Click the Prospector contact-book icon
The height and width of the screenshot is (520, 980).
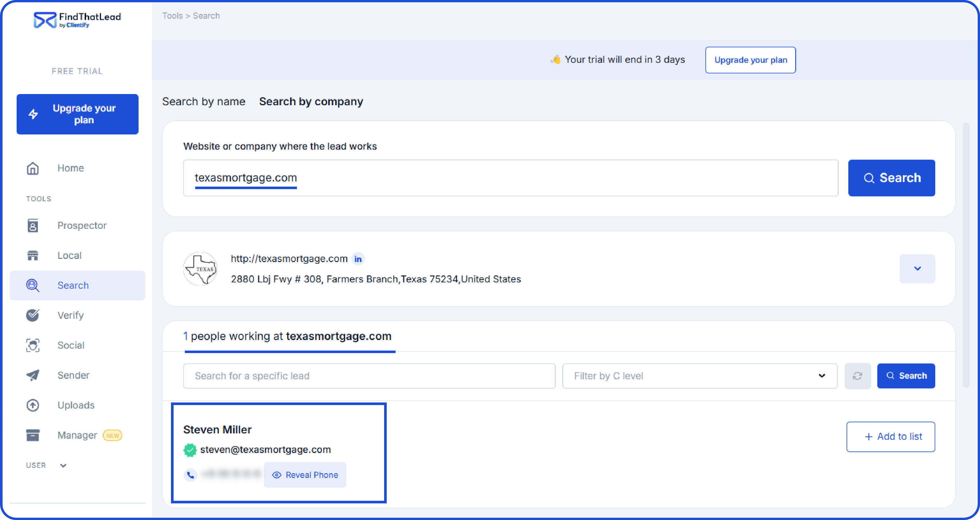[33, 225]
